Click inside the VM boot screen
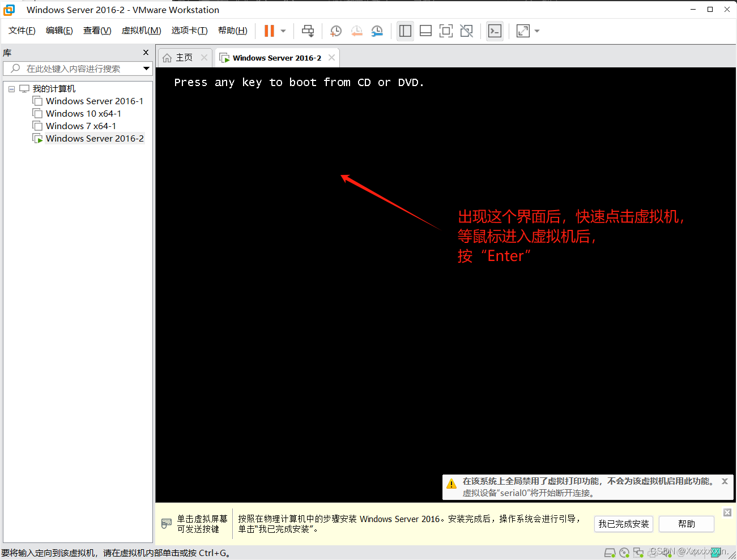This screenshot has width=737, height=560. coord(445,285)
